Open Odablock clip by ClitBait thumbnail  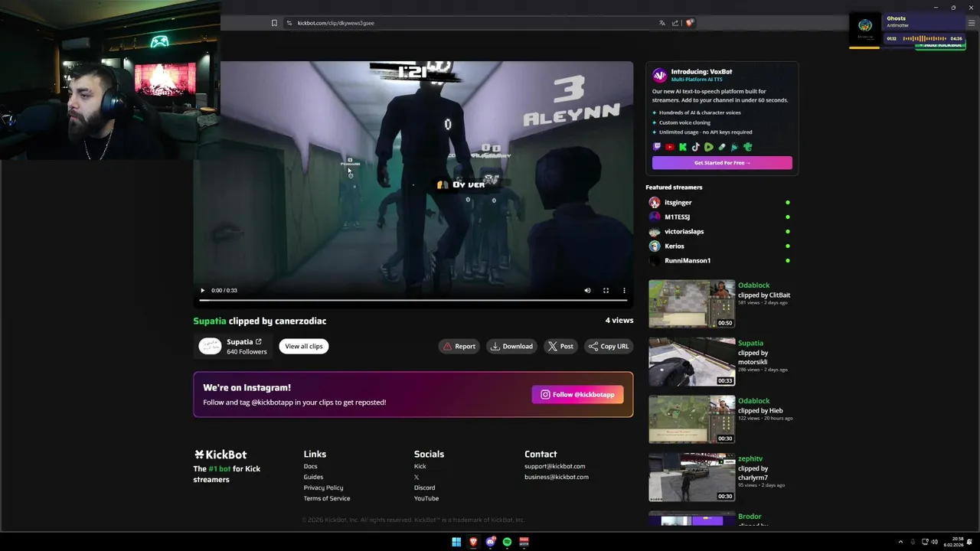(692, 304)
